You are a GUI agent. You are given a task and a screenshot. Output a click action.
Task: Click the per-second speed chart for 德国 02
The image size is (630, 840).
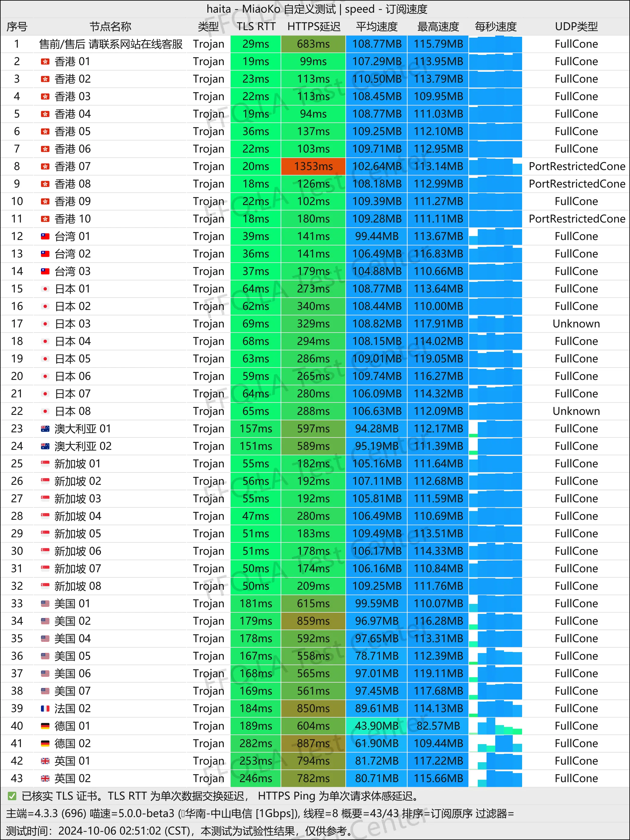pyautogui.click(x=495, y=743)
